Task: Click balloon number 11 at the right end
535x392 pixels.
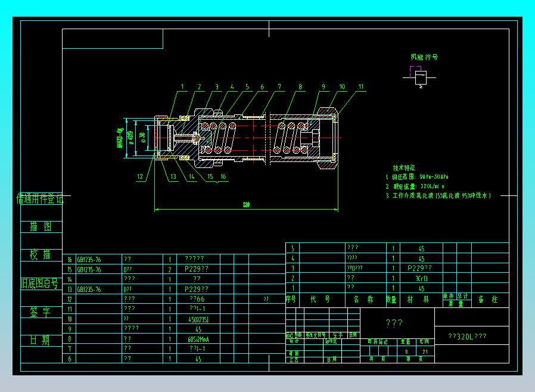Action: (361, 86)
